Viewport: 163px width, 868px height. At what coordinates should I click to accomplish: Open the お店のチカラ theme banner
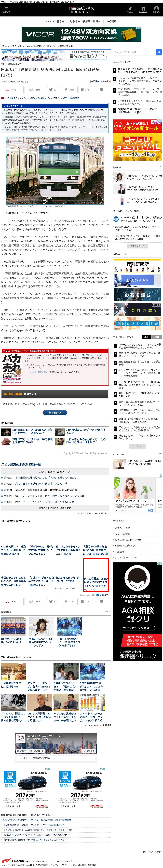[x=137, y=281]
